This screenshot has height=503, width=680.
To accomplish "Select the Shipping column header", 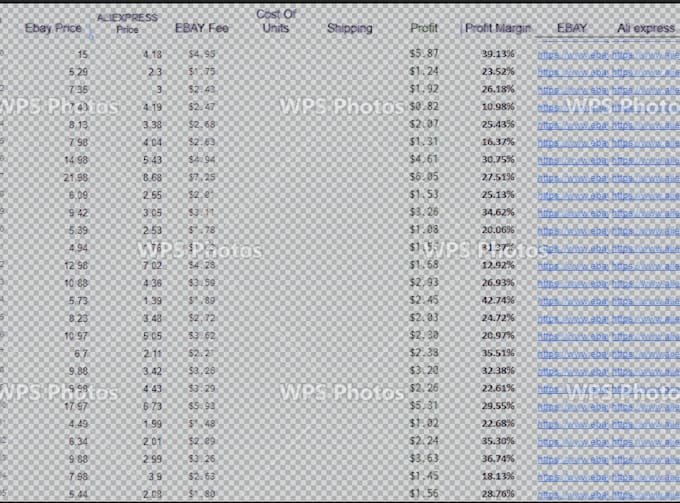I will 350,28.
